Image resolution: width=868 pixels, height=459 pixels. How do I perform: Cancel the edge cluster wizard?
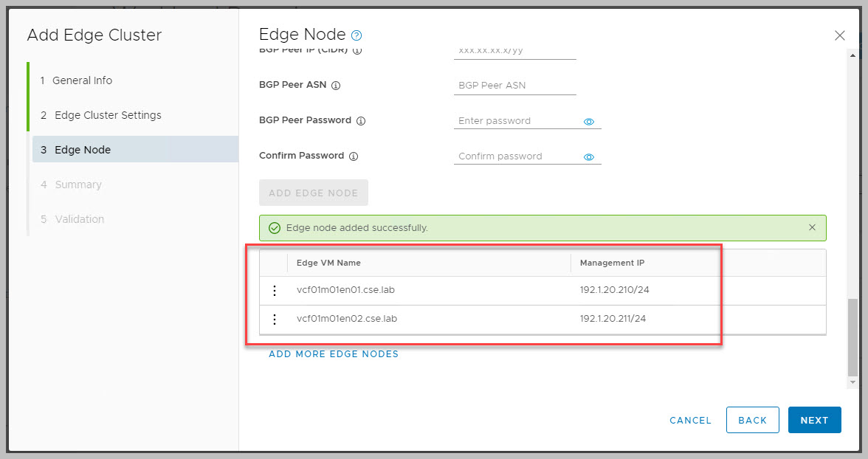pyautogui.click(x=690, y=420)
